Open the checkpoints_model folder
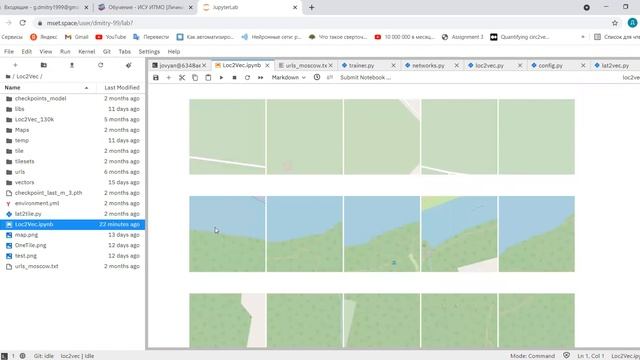The image size is (640, 360). point(73,98)
